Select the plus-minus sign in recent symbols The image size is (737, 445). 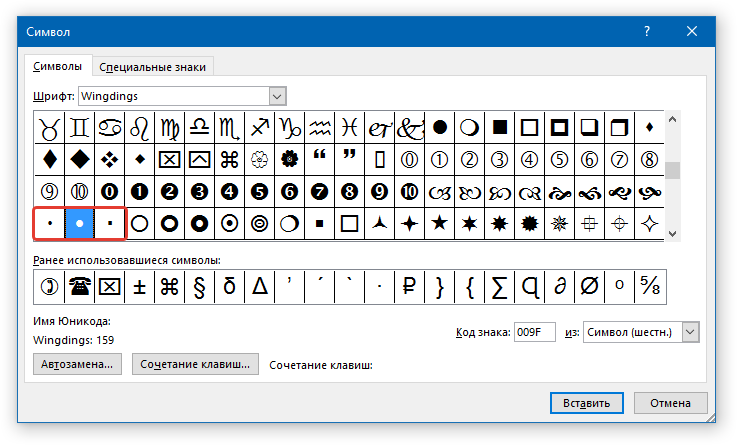click(140, 286)
